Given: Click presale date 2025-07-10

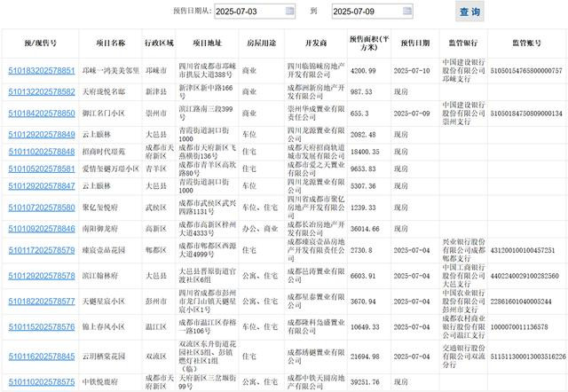Looking at the screenshot, I should (x=412, y=71).
